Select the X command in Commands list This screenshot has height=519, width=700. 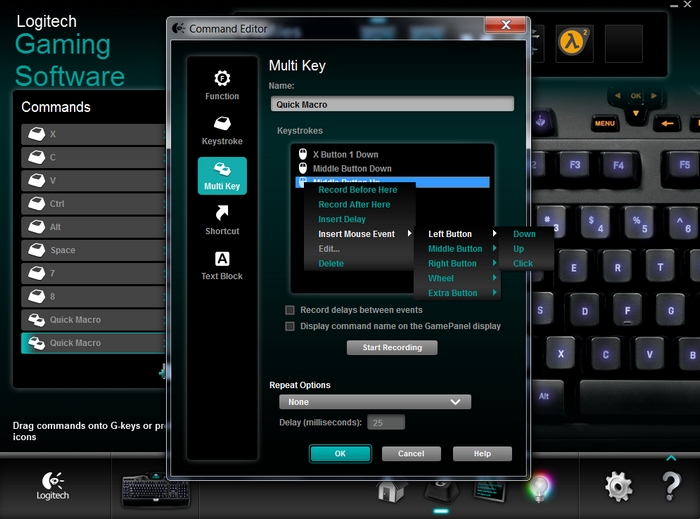(x=93, y=134)
